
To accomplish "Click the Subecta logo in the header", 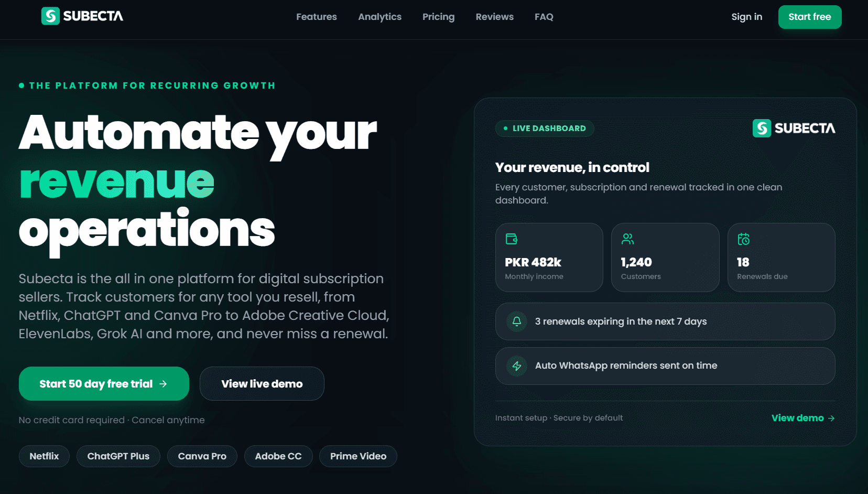I will [x=82, y=16].
